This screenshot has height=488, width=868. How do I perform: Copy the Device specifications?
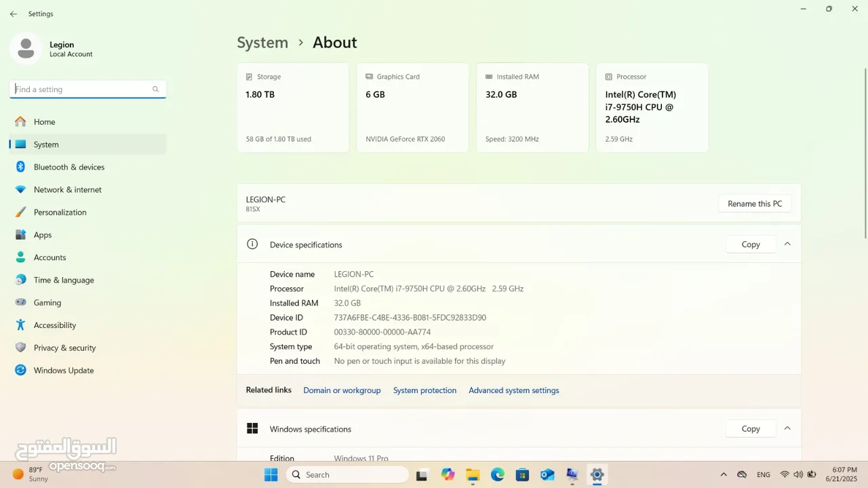(751, 244)
